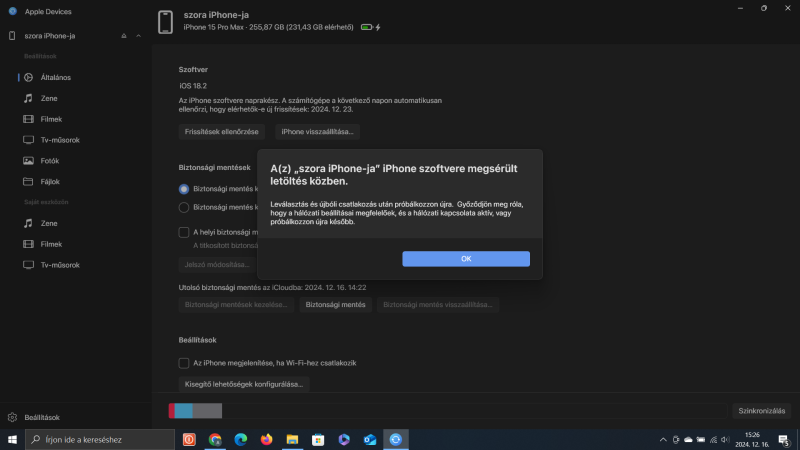Screen dimensions: 800x450
Task: Open the Windows Start menu
Action: [12, 439]
